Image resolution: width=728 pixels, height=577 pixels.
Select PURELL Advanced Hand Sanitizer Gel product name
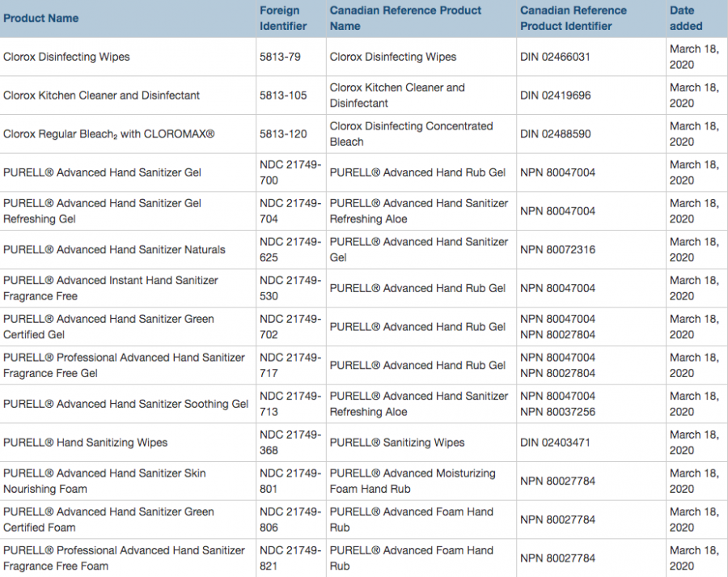point(102,172)
